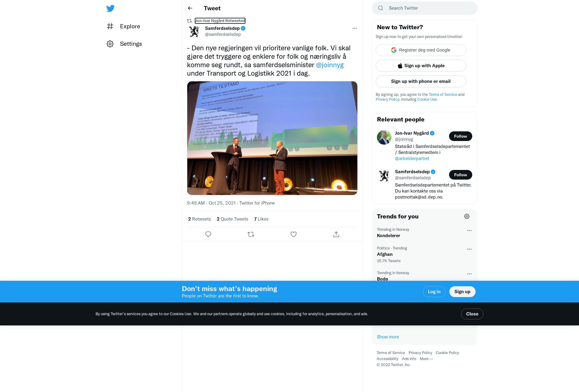Open the Trends for you settings gear
This screenshot has width=579, height=392.
467,216
